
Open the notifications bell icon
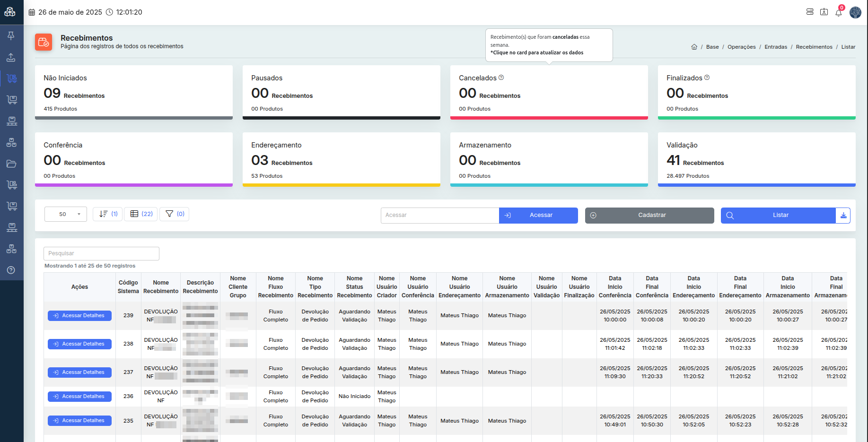pyautogui.click(x=839, y=13)
